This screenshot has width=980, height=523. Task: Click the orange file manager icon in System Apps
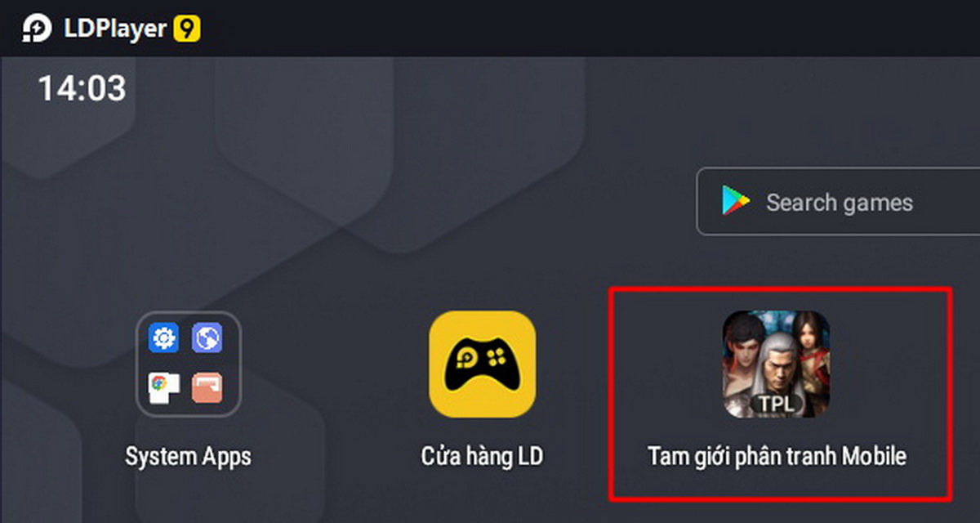[x=207, y=386]
